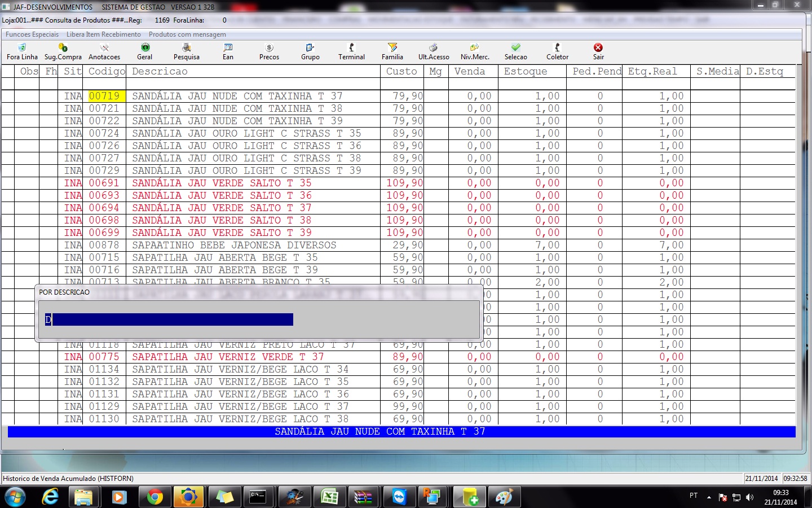The image size is (812, 508).
Task: Click the Fora Linha toolbar icon
Action: 22,48
